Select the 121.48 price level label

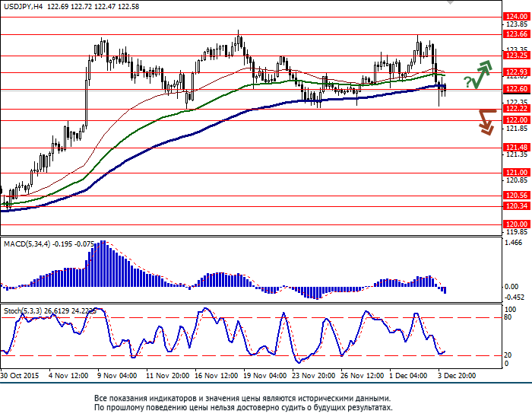click(x=517, y=148)
